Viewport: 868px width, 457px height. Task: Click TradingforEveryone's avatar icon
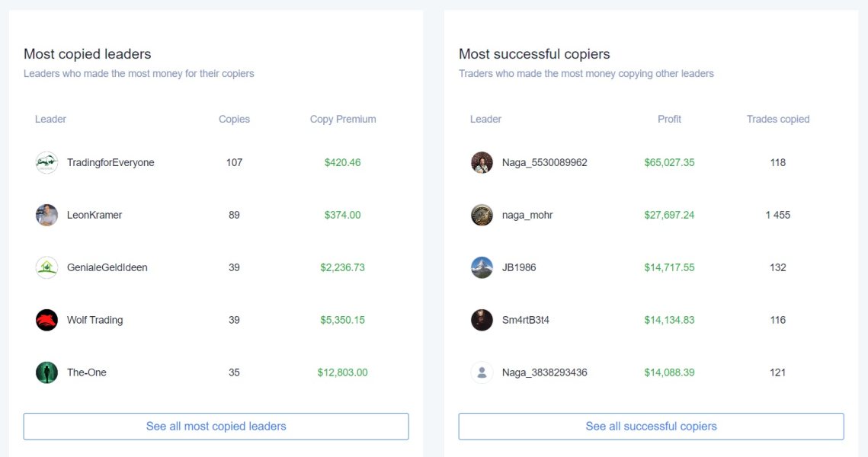[x=46, y=162]
